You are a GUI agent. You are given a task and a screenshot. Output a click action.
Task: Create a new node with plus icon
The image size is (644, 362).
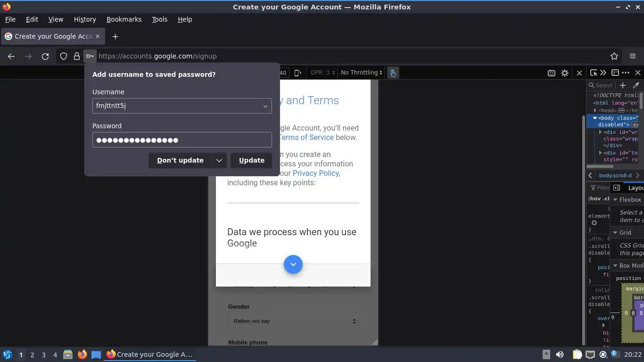click(622, 85)
